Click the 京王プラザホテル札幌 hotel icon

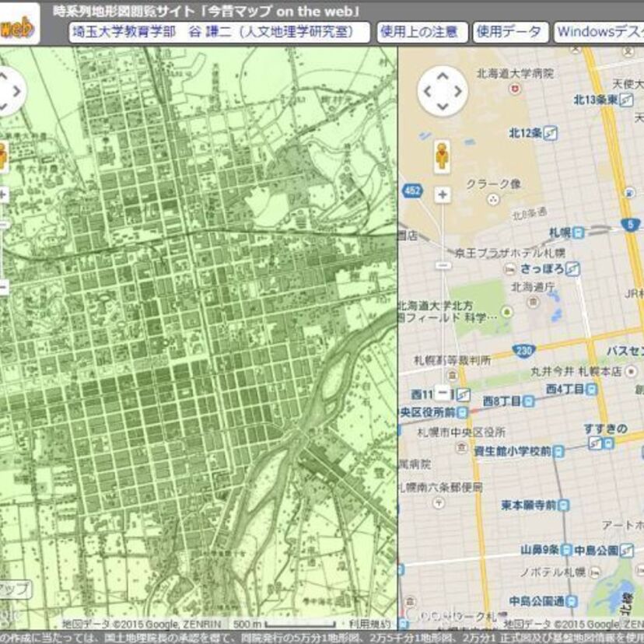(x=509, y=268)
